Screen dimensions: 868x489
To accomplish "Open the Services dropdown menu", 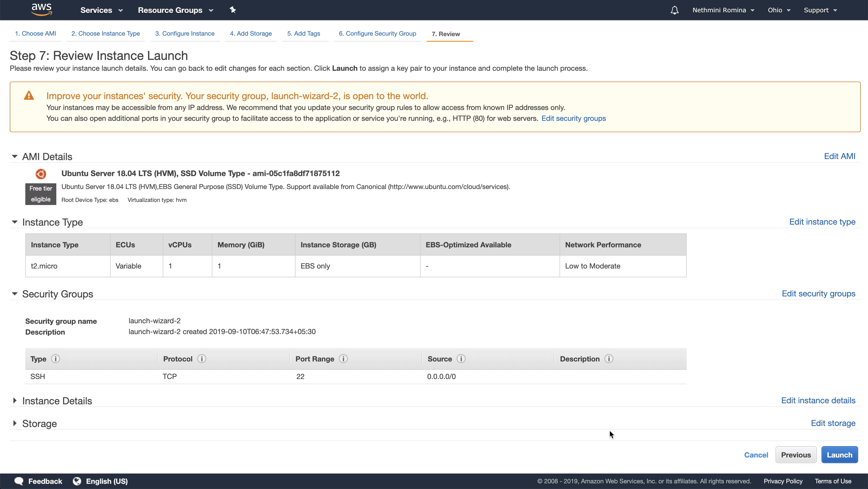I will click(102, 10).
